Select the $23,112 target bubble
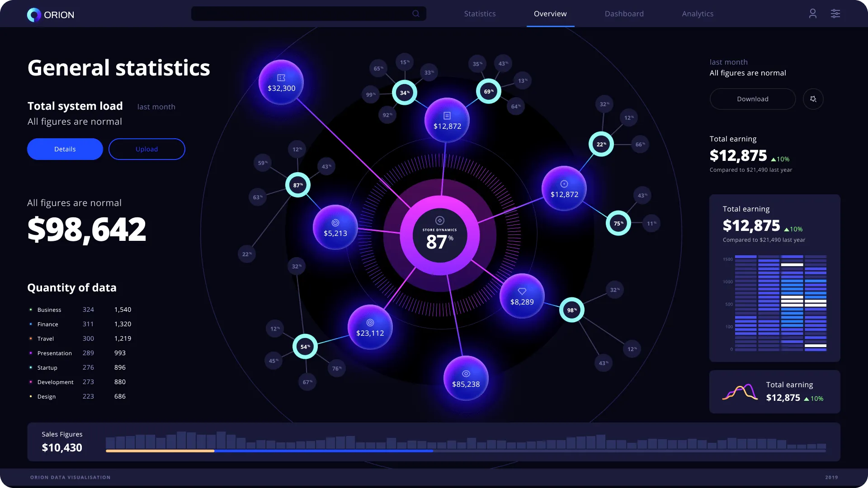This screenshot has height=488, width=868. (370, 327)
